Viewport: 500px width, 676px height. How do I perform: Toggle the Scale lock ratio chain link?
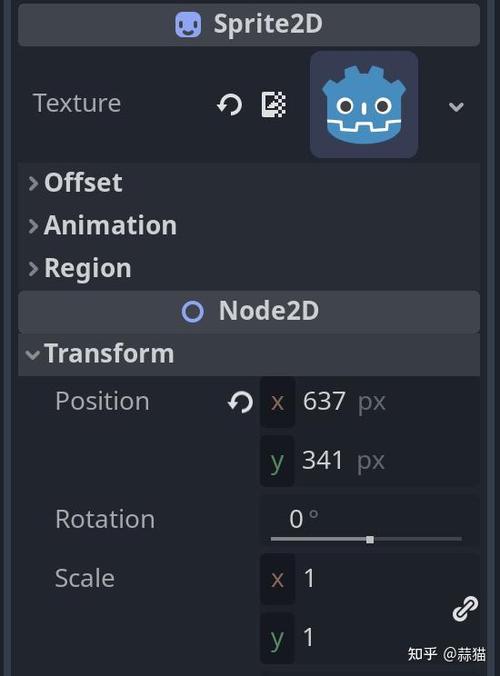coord(465,608)
